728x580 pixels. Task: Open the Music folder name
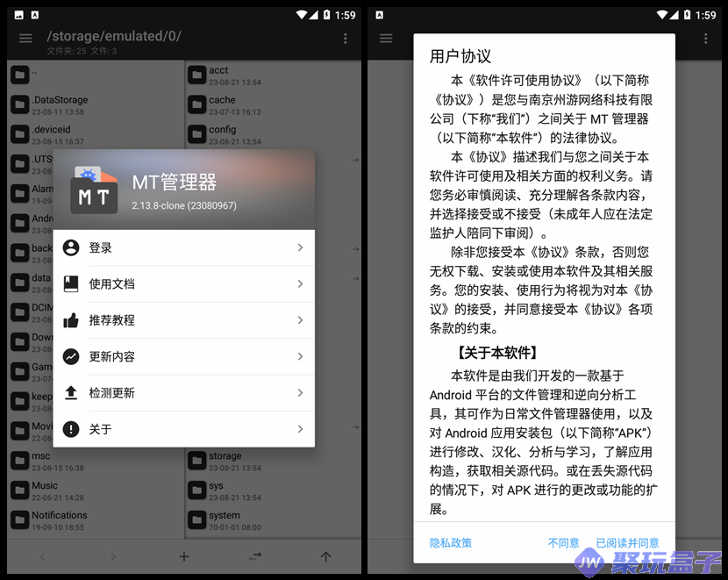(45, 485)
